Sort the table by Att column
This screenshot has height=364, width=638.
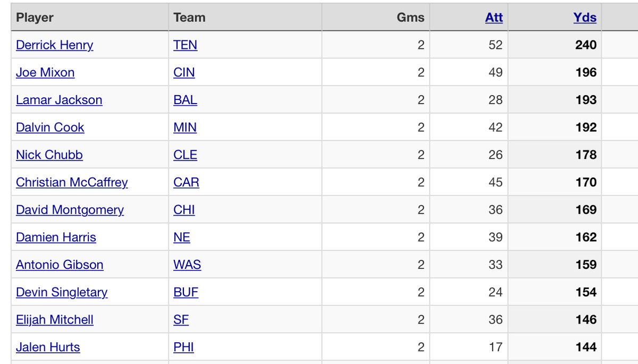click(494, 18)
